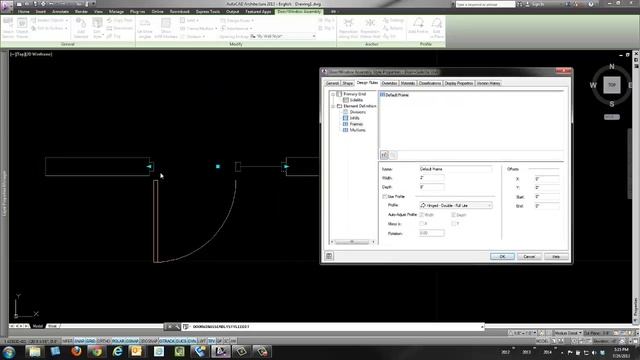Click the N compass direction on ViewCube
Image resolution: width=640 pixels, height=360 pixels.
point(611,67)
